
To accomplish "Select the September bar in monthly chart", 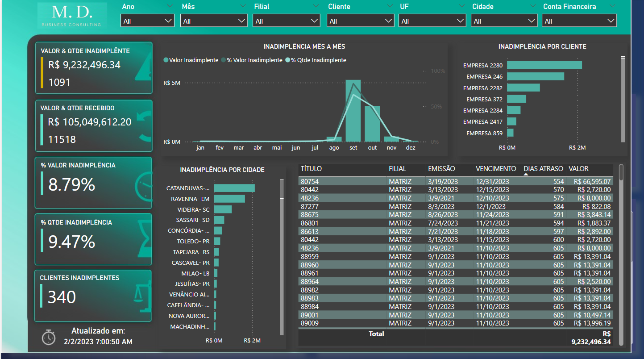I will (x=353, y=111).
